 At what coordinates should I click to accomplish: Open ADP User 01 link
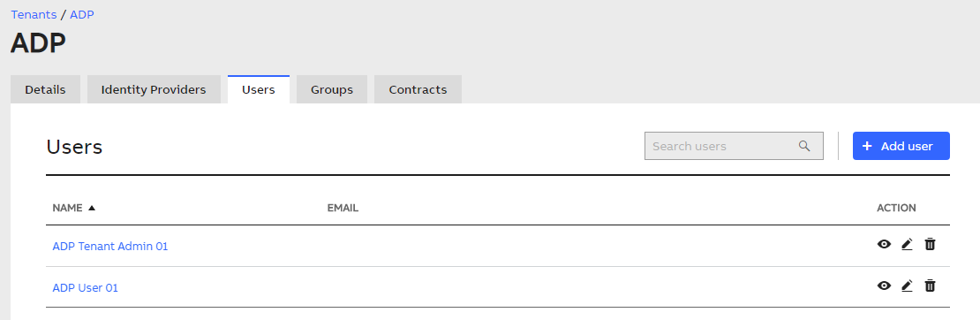pos(85,287)
